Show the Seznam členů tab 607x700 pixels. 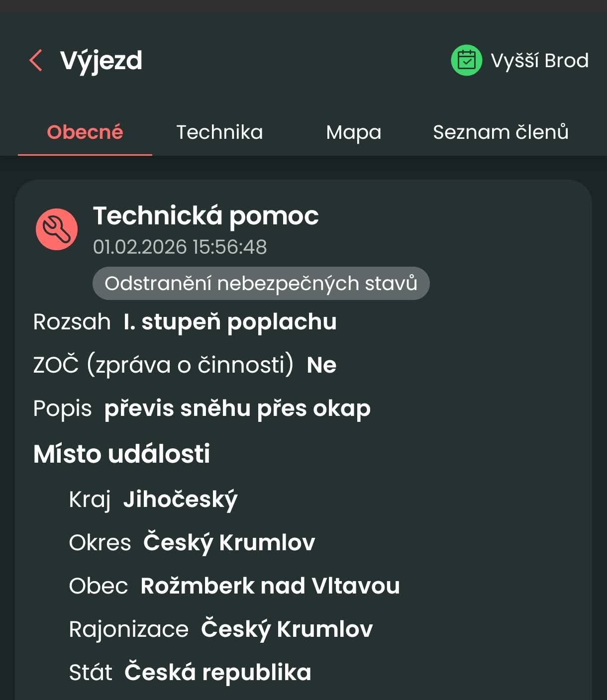[501, 132]
